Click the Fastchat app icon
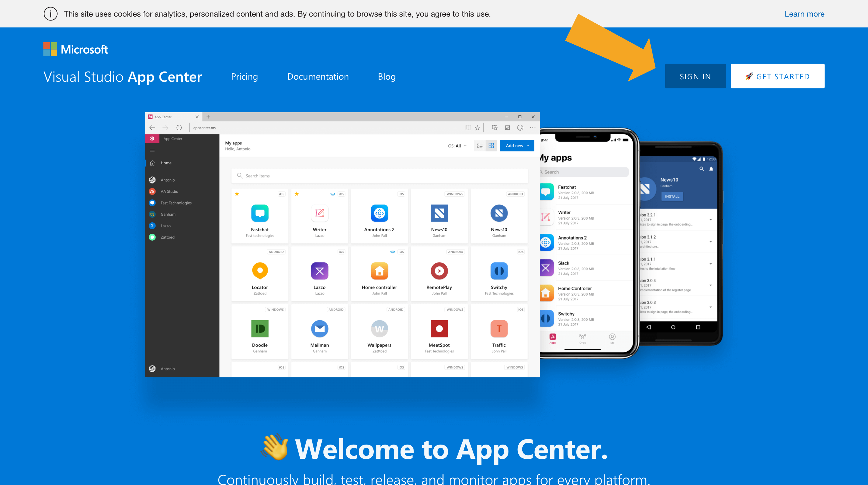 coord(259,213)
